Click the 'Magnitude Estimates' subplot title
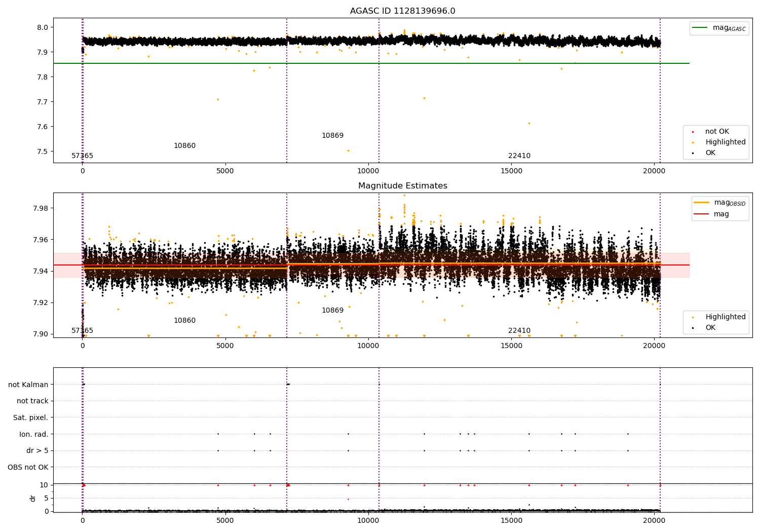The image size is (760, 532). click(402, 186)
